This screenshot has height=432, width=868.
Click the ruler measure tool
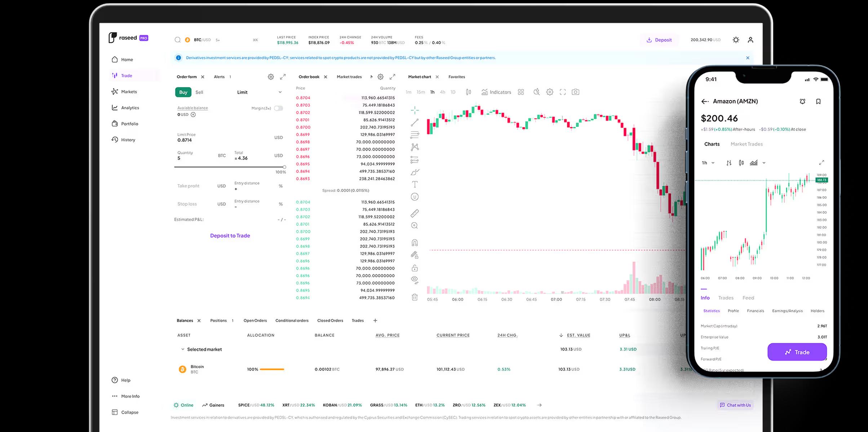pos(415,213)
